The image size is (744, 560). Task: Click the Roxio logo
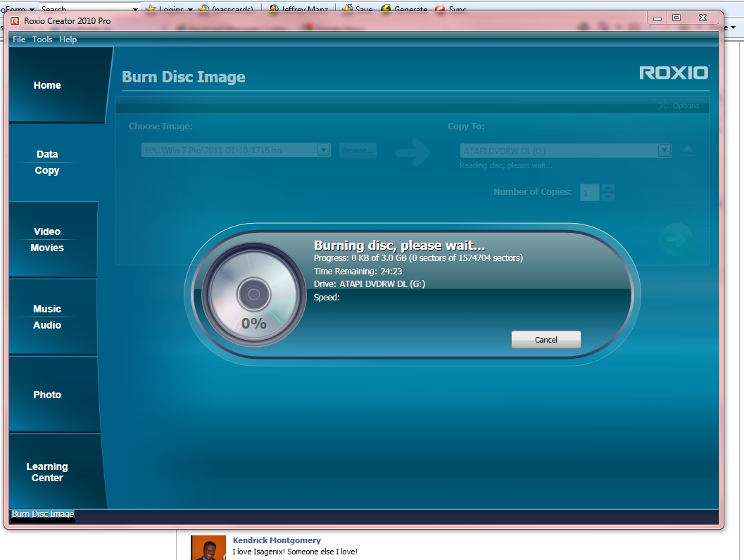pos(674,72)
